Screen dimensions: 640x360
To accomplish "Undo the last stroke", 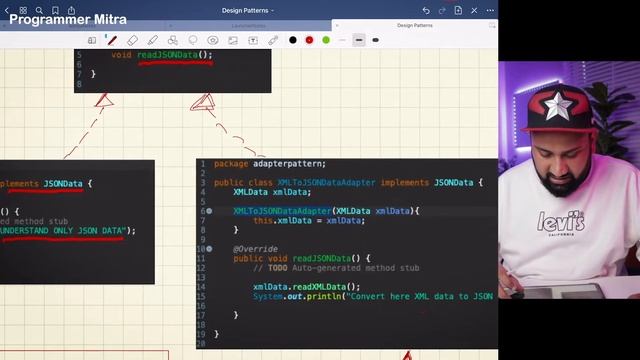I will [x=426, y=11].
